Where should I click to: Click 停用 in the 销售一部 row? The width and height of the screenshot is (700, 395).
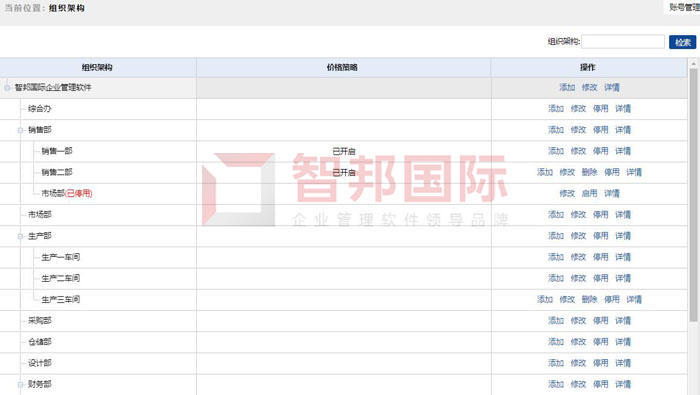coord(600,151)
